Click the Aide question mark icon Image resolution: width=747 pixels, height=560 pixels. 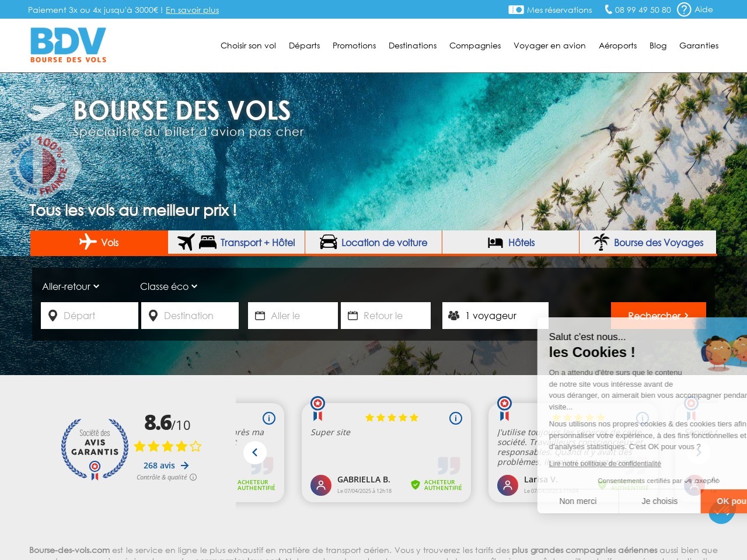point(684,9)
